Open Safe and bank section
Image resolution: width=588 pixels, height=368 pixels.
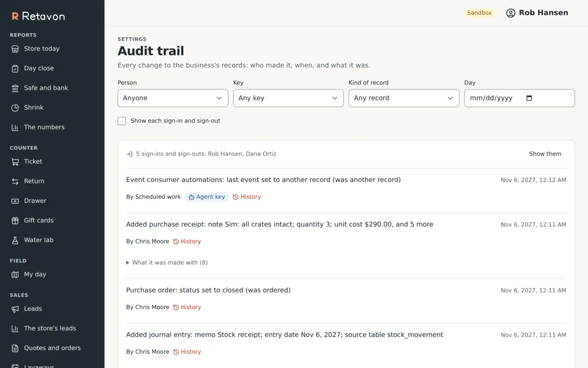tap(52, 88)
